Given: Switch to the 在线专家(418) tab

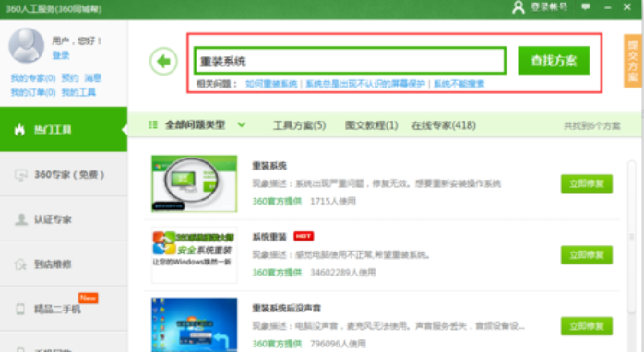Looking at the screenshot, I should click(444, 125).
